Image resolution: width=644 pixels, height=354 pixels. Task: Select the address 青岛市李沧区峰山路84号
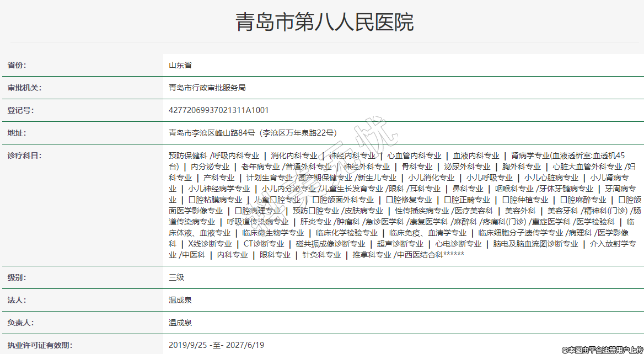212,133
